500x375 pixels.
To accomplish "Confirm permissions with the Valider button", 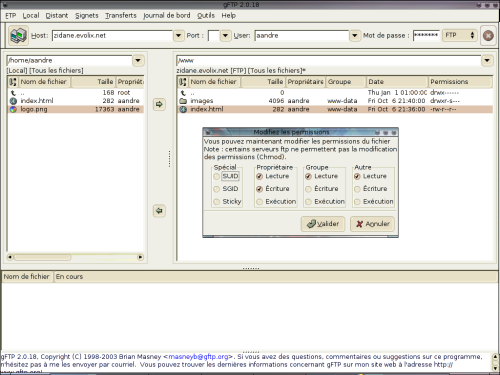I will point(323,224).
